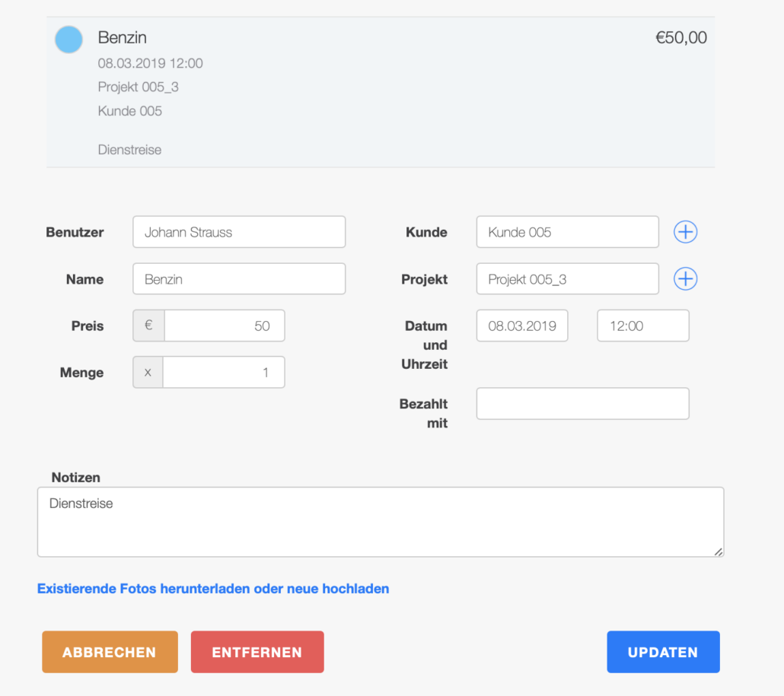The image size is (784, 696).
Task: Click the plus icon beside Projekt field
Action: 685,279
